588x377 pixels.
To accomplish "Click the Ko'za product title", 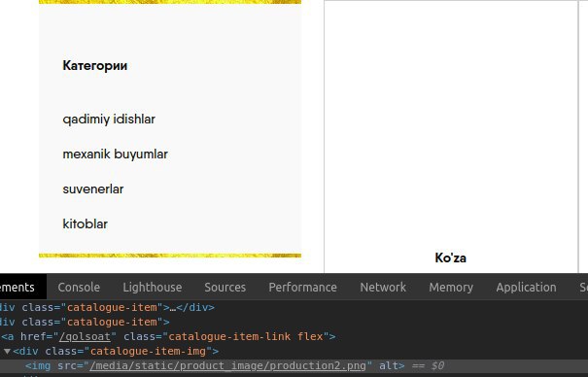I will [x=450, y=257].
